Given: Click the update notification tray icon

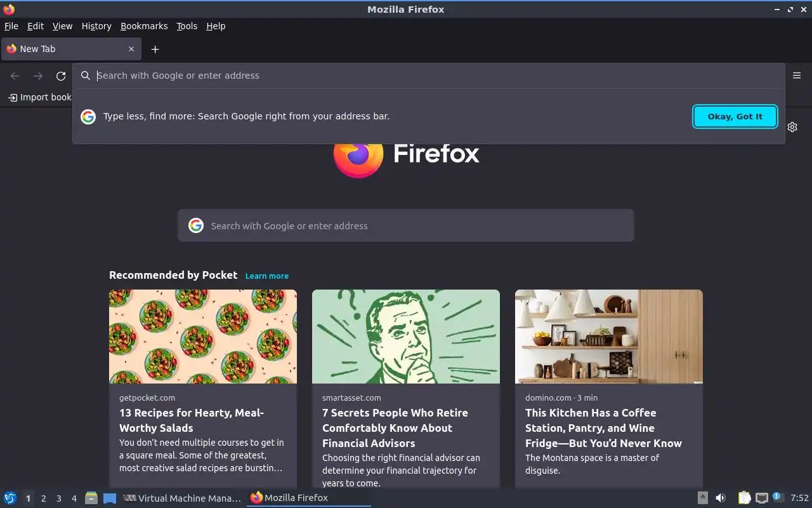Looking at the screenshot, I should coord(778,497).
